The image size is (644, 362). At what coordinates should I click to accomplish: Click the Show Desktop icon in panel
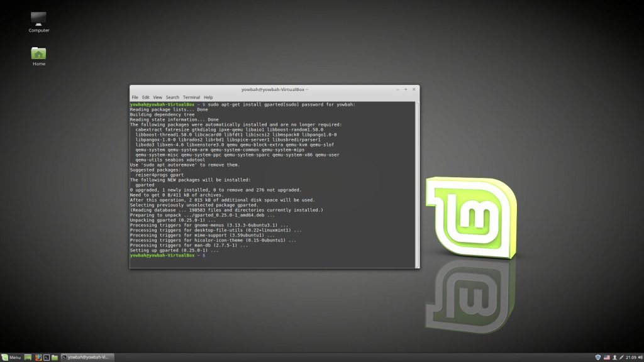pos(28,357)
